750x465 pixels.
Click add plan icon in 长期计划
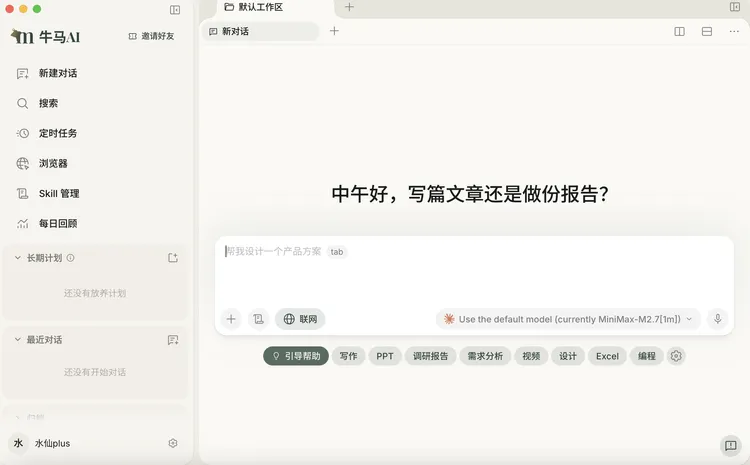pos(173,258)
